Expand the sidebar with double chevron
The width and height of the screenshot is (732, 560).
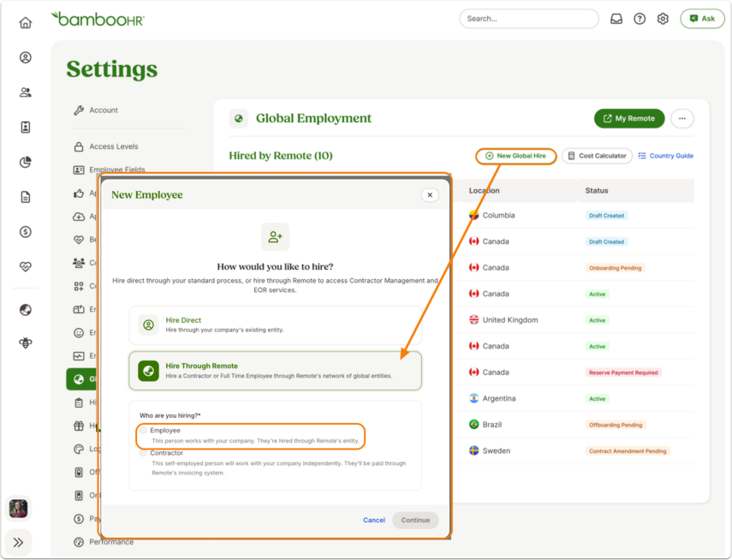18,542
